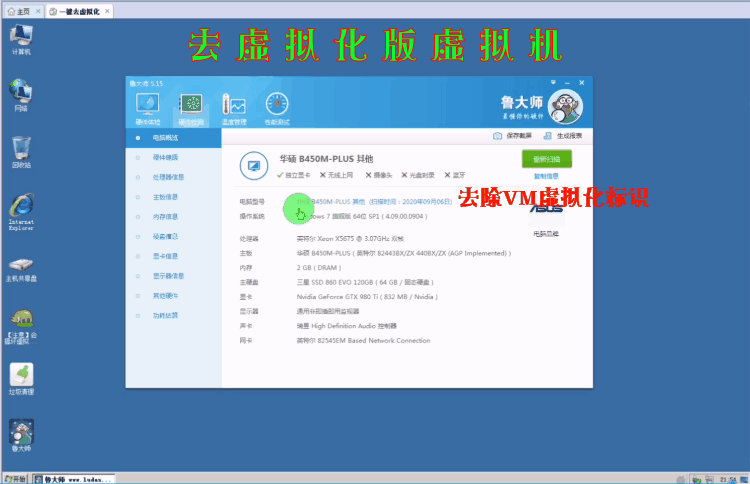750x484 pixels.
Task: Click the 无线上网 feature indicator
Action: (x=336, y=175)
